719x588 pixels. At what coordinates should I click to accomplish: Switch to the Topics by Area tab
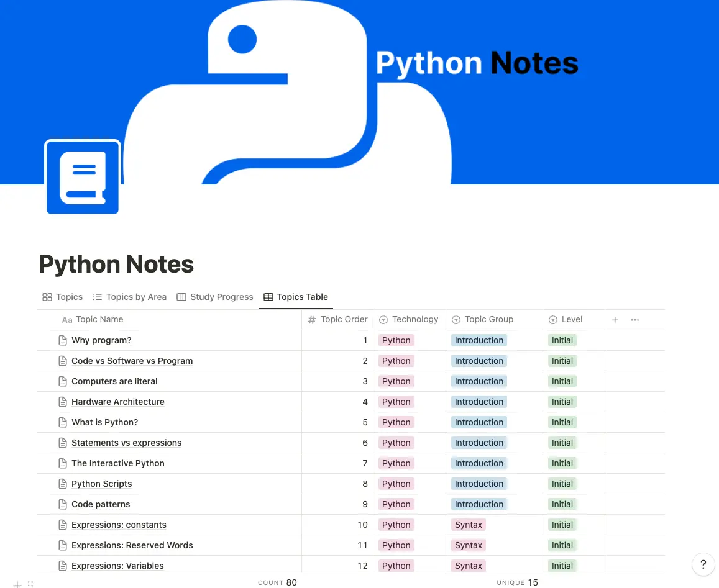[x=136, y=297]
